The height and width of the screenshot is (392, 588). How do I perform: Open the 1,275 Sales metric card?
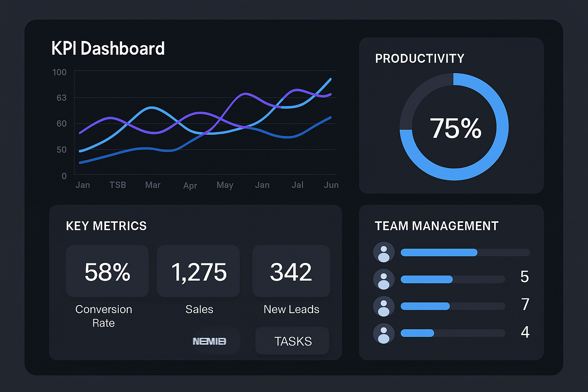point(198,271)
